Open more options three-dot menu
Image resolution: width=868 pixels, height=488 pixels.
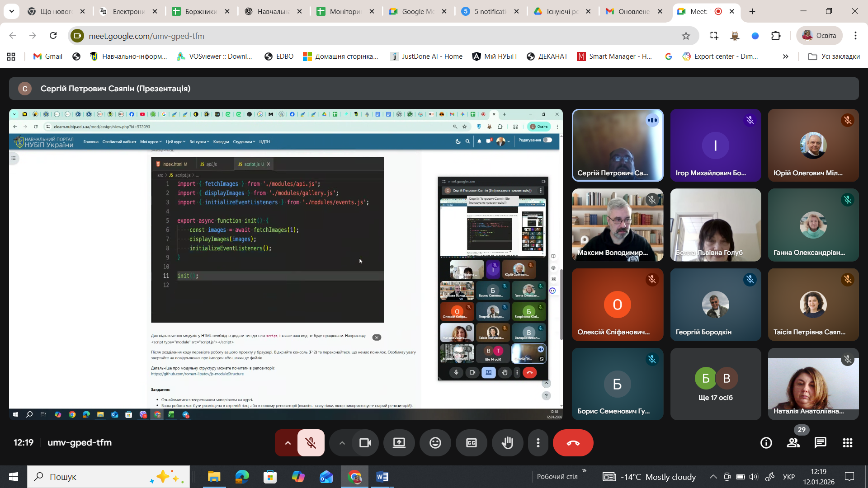click(x=538, y=443)
